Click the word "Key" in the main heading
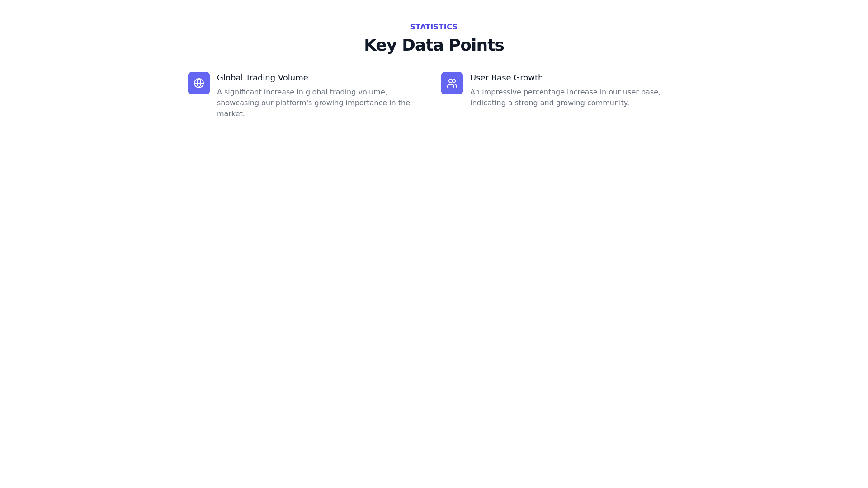Viewport: 868px width, 488px height. [x=380, y=45]
